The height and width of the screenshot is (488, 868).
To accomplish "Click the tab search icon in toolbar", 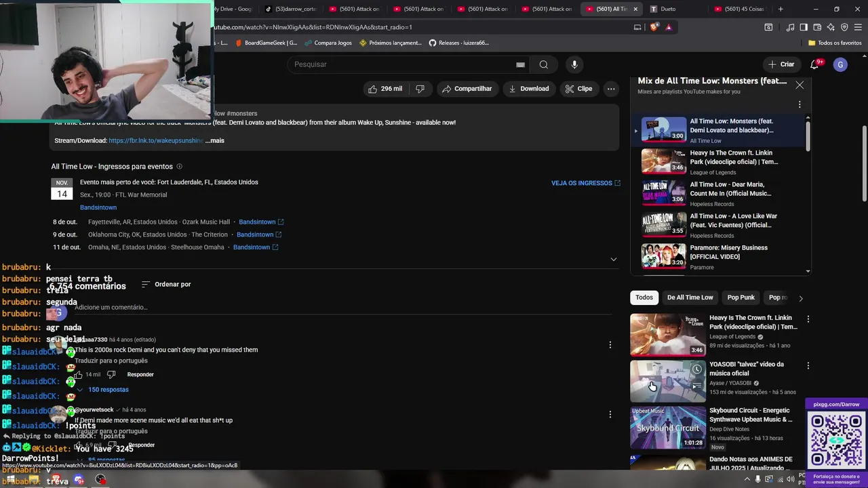I will pyautogui.click(x=768, y=27).
